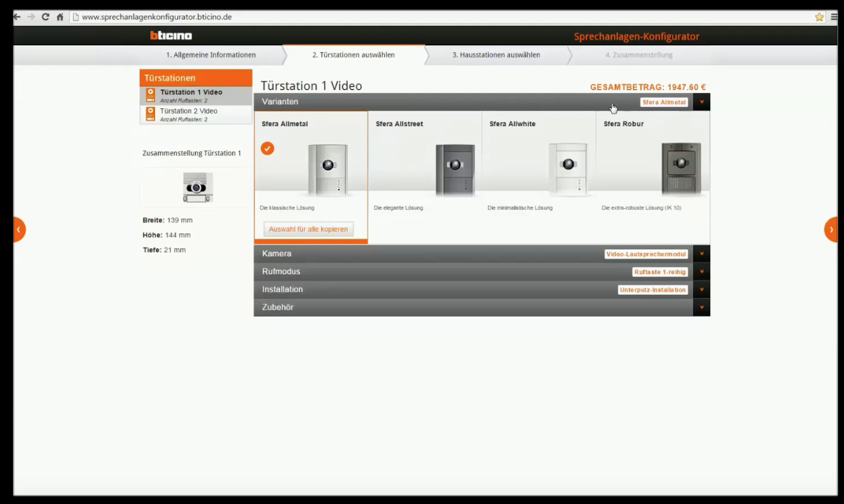
Task: Select the Sfera Allstreet product image
Action: [454, 170]
